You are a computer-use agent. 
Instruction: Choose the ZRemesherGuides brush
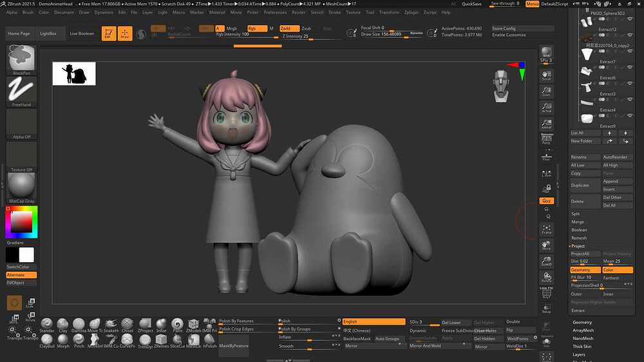click(x=162, y=341)
